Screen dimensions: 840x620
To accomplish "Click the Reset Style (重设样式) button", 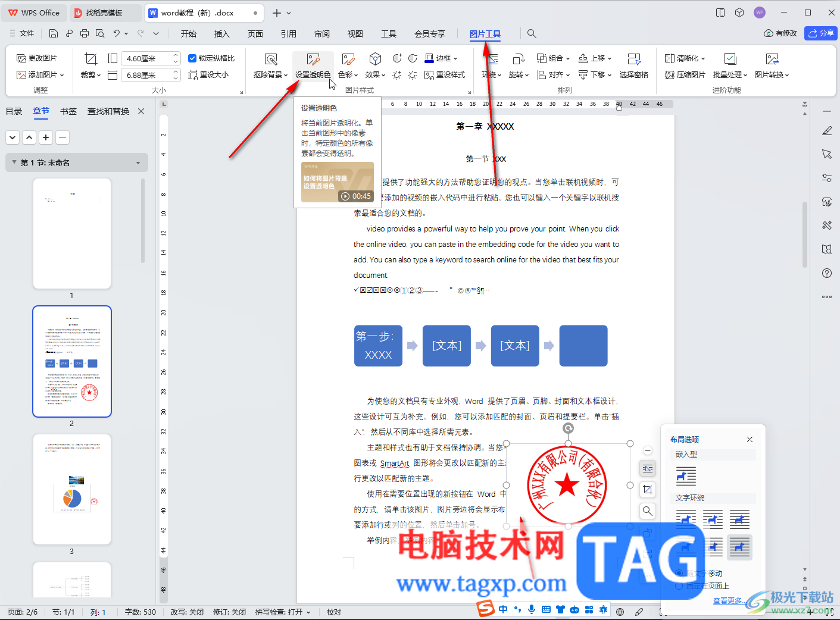I will [x=445, y=75].
